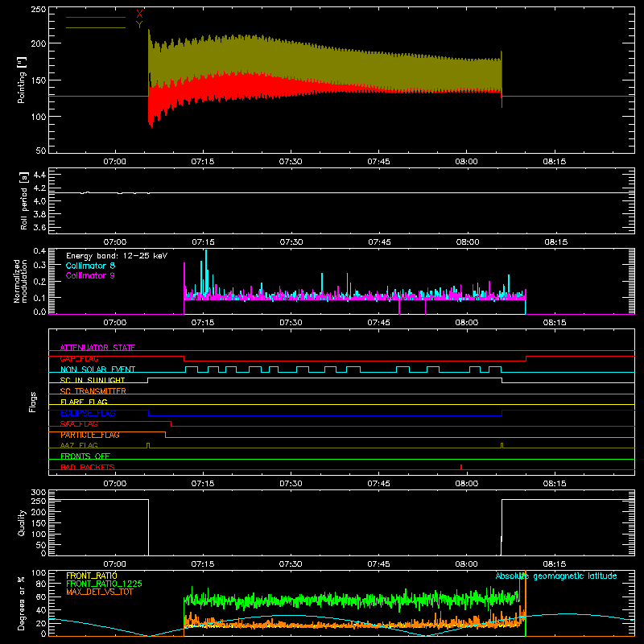The height and width of the screenshot is (644, 644).
Task: Click the GAP_FLAG label
Action: pos(79,358)
